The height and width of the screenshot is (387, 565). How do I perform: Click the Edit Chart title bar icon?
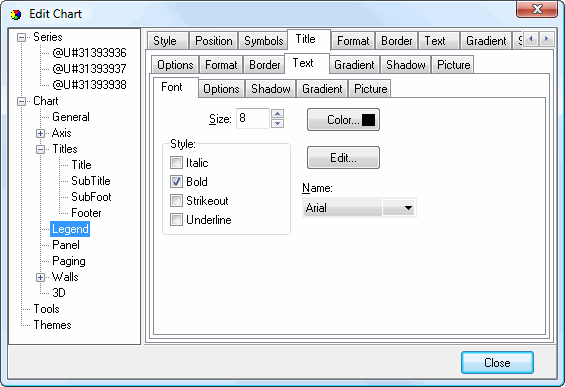pos(16,14)
